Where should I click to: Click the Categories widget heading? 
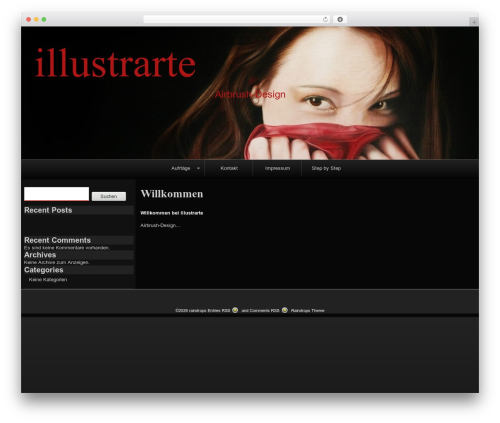44,270
